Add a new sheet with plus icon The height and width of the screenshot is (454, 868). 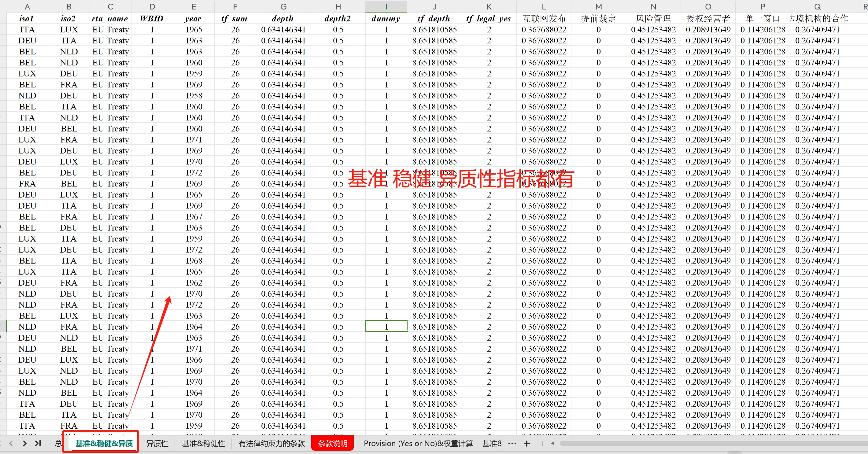click(x=527, y=444)
